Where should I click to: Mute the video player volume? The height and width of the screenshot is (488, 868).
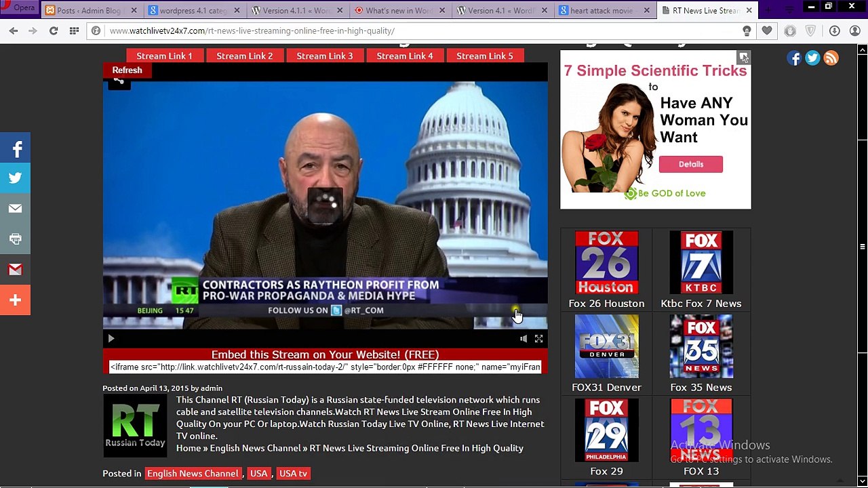tap(524, 338)
